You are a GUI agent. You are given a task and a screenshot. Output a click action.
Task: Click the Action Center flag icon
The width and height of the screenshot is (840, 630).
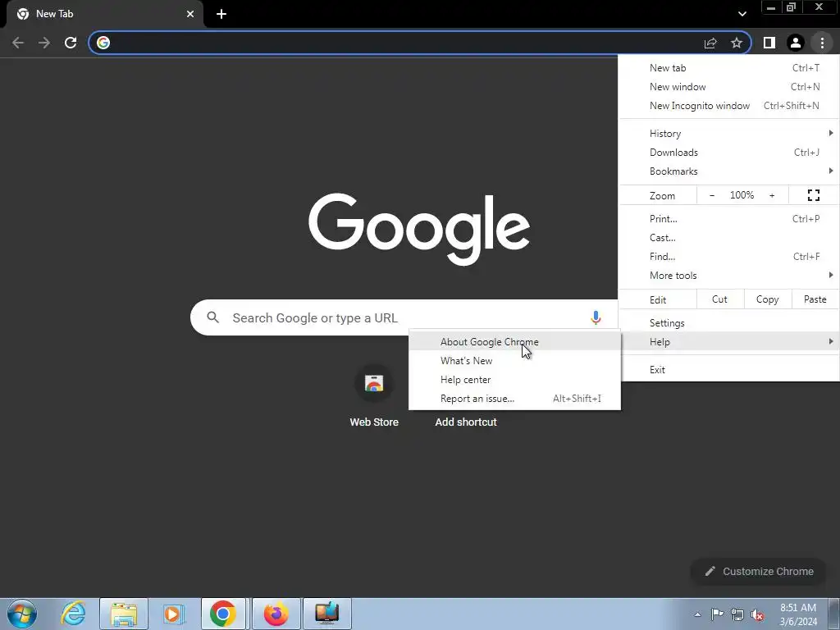[x=717, y=614]
